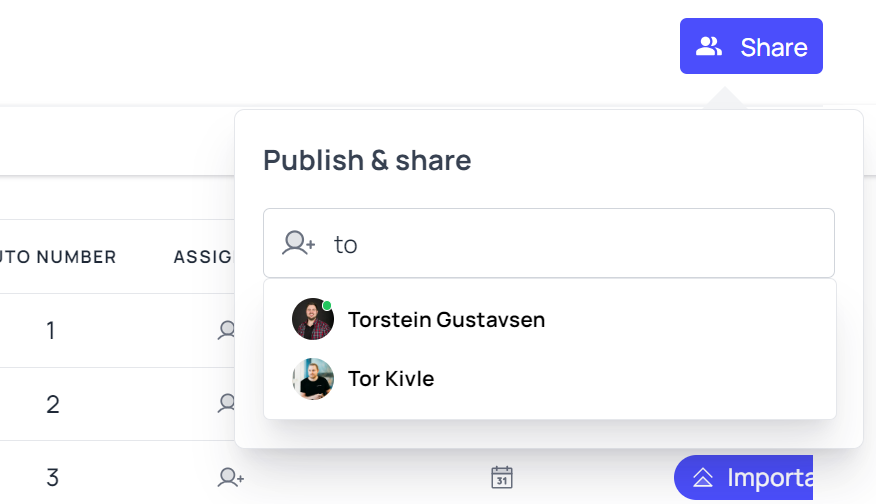Click the assign person icon in row 1
Image resolution: width=876 pixels, height=504 pixels.
click(227, 330)
